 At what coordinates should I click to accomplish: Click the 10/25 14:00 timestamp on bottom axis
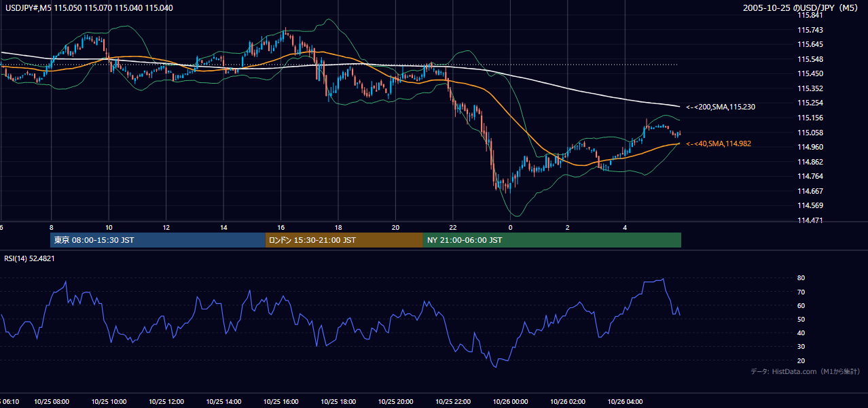tap(223, 402)
